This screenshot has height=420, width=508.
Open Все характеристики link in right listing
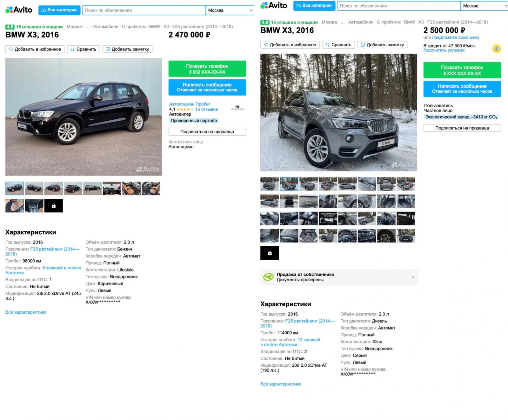coord(281,384)
